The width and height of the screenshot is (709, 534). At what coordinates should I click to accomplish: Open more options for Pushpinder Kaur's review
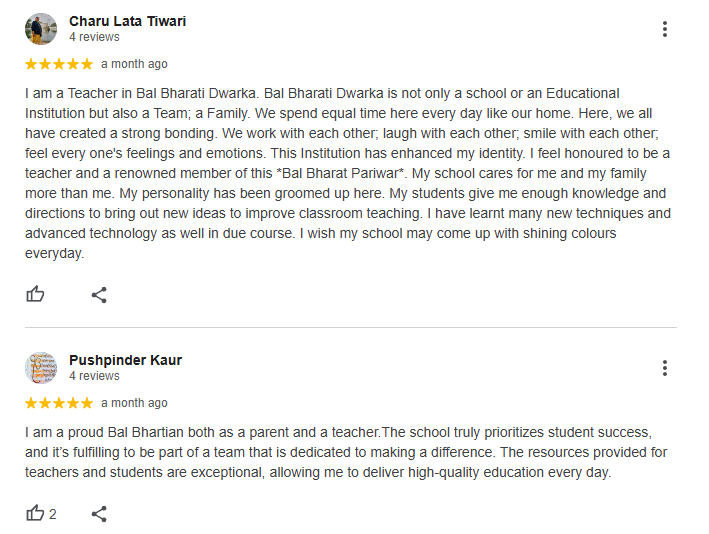[664, 368]
